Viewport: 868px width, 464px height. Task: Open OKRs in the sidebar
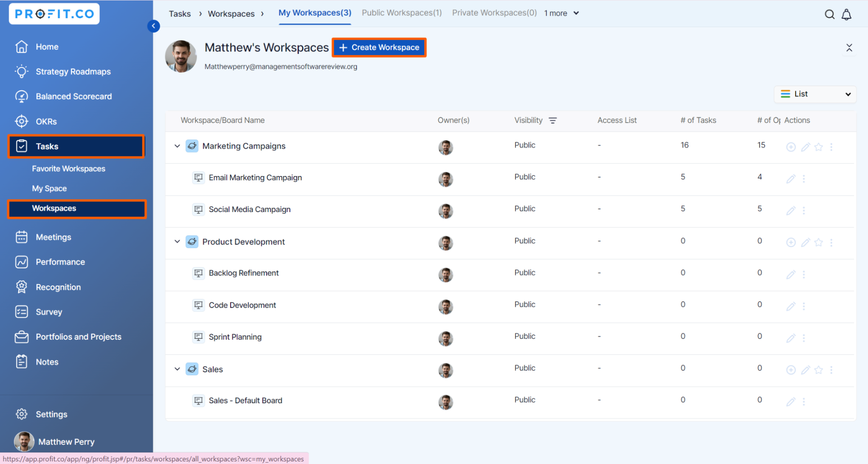(x=46, y=122)
